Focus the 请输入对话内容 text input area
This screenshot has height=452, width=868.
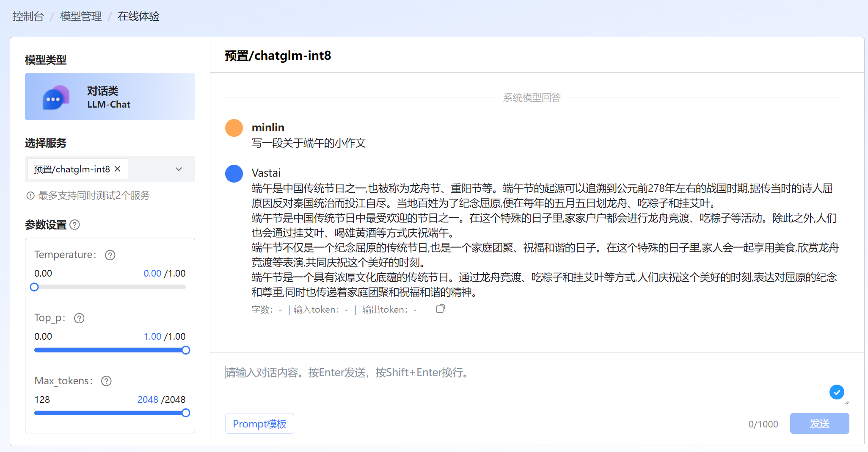point(537,383)
